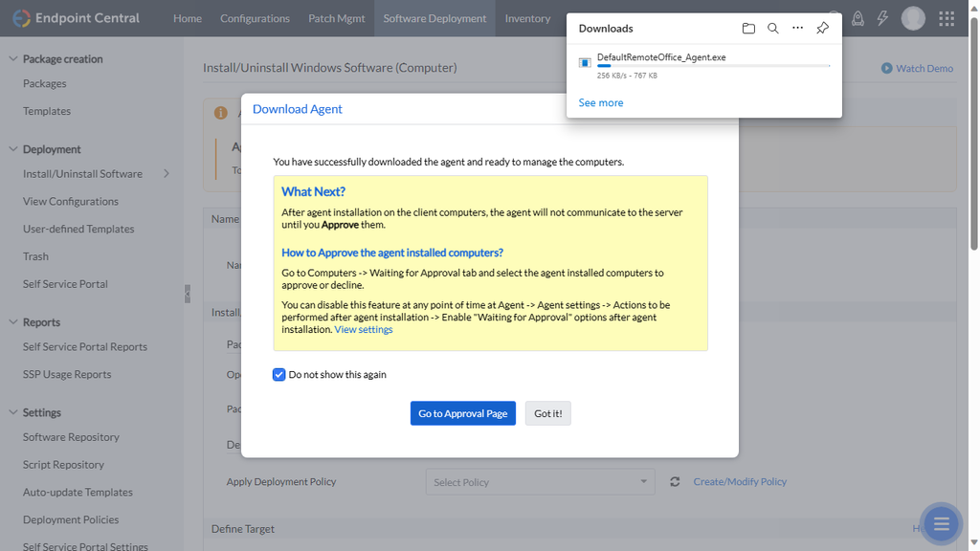Switch to the Inventory tab
This screenshot has width=980, height=551.
(x=527, y=18)
